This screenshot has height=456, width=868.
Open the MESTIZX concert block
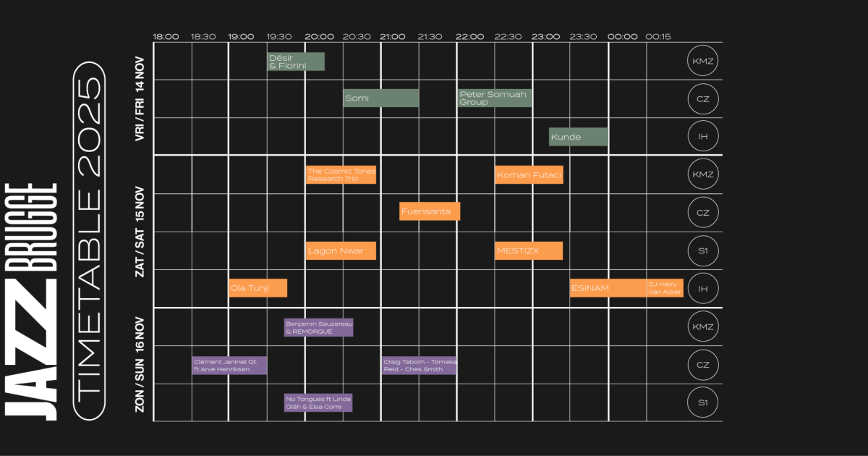[529, 250]
